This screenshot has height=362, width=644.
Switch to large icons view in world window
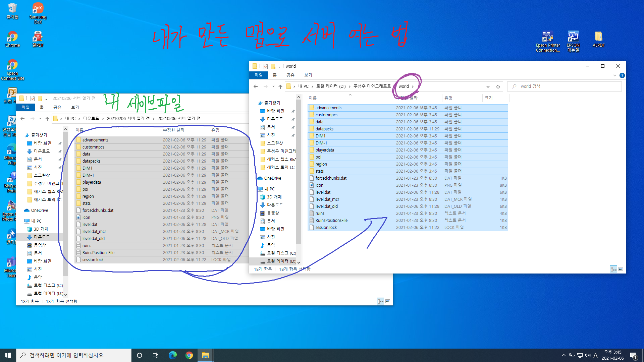tap(621, 269)
